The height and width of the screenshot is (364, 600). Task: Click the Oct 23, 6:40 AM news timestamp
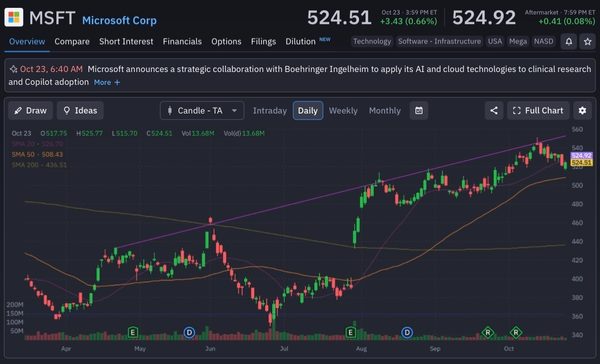point(51,69)
